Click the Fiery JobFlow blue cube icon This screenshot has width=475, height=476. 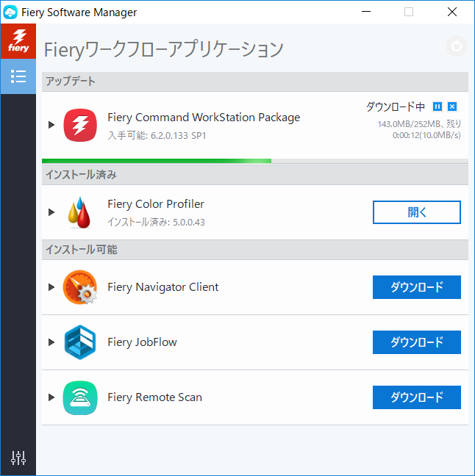coord(80,342)
